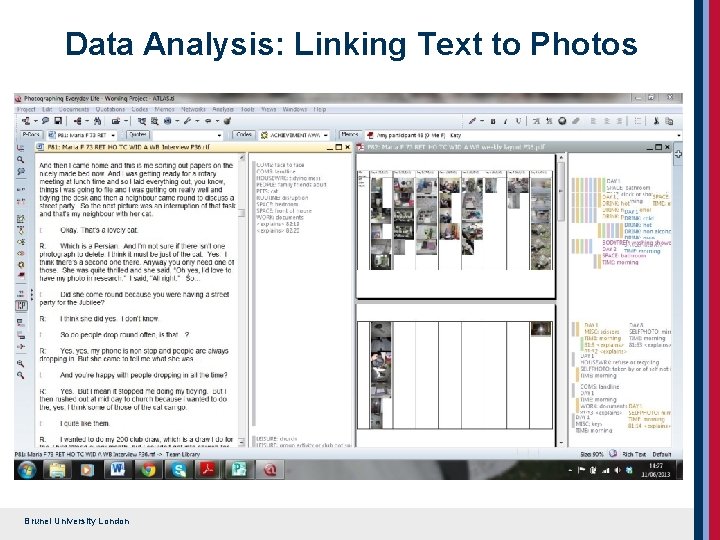Click the 'SPACE: bedroom' code in left margin

click(277, 204)
